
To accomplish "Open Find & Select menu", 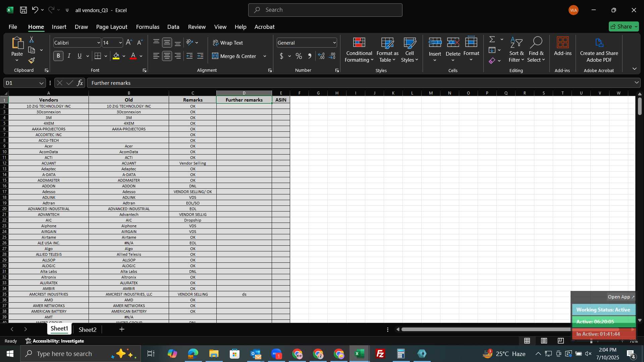I will (536, 50).
